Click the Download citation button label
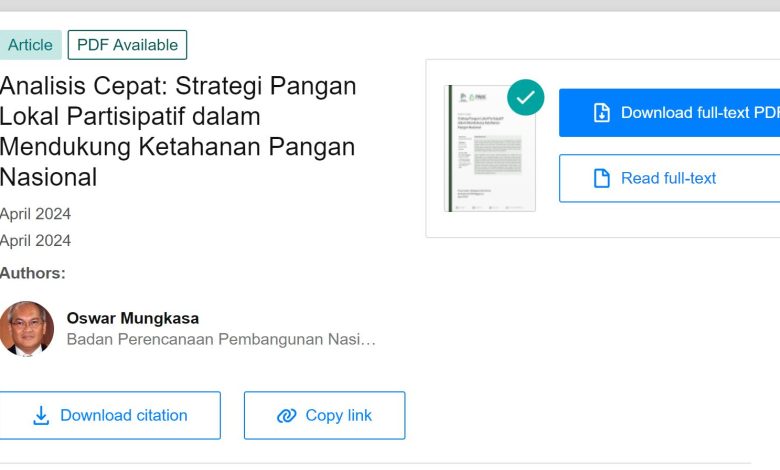Screen dimensions: 780x470 point(123,415)
